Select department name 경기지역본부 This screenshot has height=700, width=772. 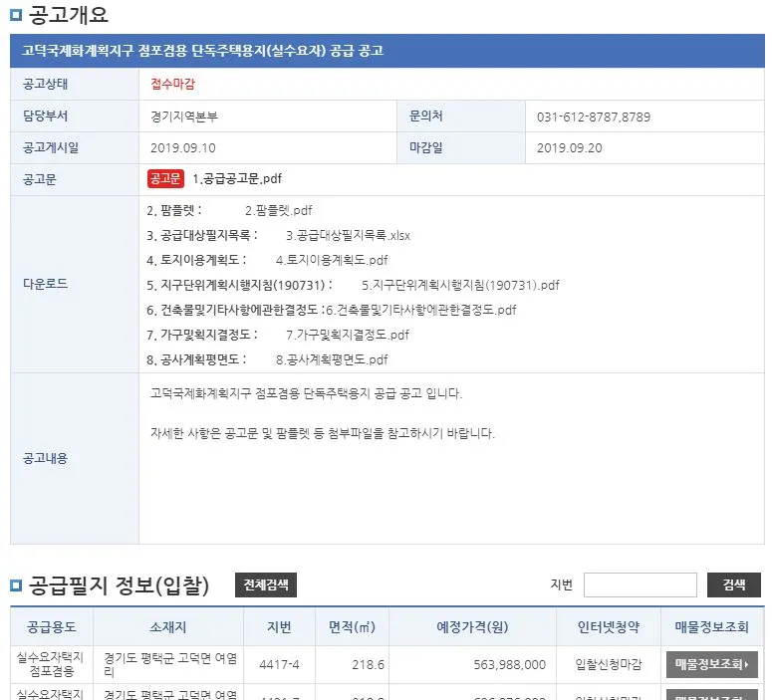184,117
